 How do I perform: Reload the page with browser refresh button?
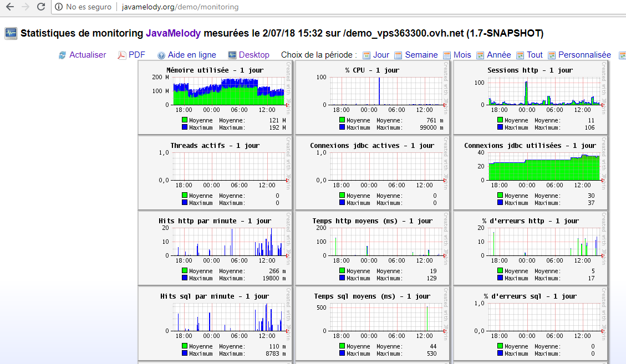(x=41, y=7)
